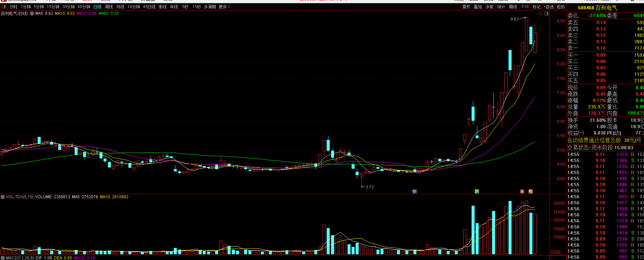
Task: Open F10 company information
Action: [525, 7]
